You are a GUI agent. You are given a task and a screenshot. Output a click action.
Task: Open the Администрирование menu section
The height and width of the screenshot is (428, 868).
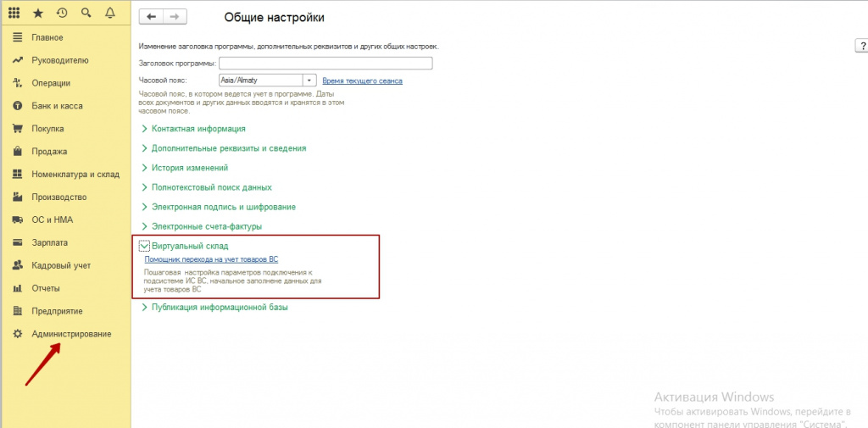click(71, 334)
